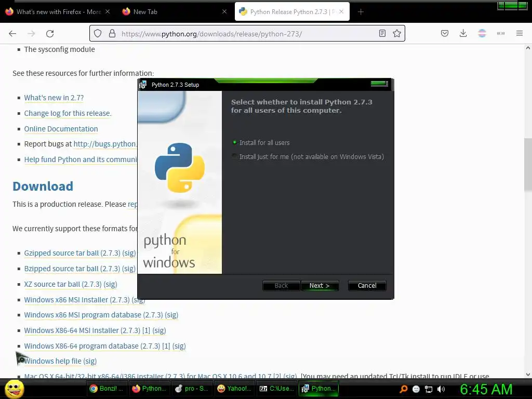532x399 pixels.
Task: Switch to Yahoo! taskbar item
Action: tap(234, 389)
